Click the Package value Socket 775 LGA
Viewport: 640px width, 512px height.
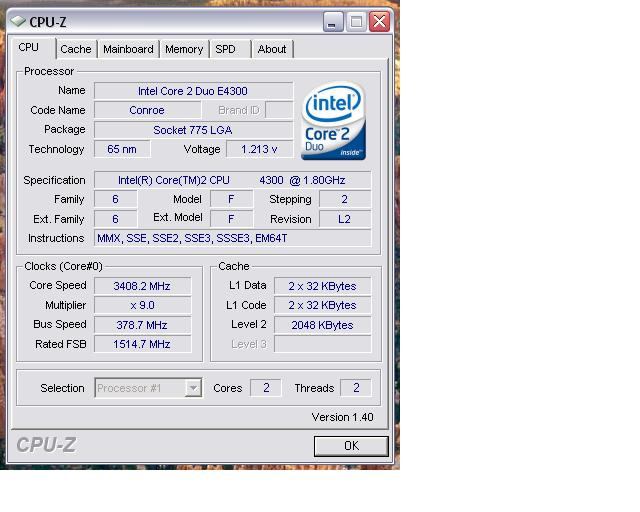(193, 130)
